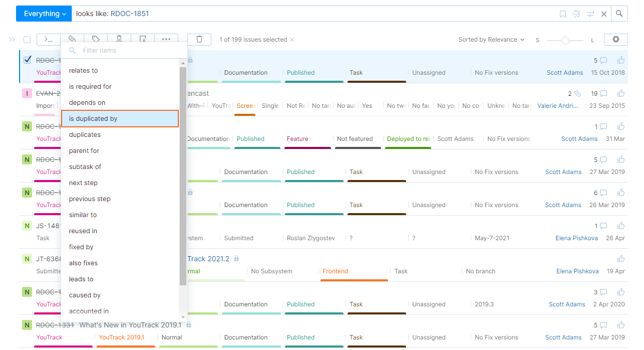The height and width of the screenshot is (350, 644).
Task: Click the bookmark save search icon
Action: [563, 14]
